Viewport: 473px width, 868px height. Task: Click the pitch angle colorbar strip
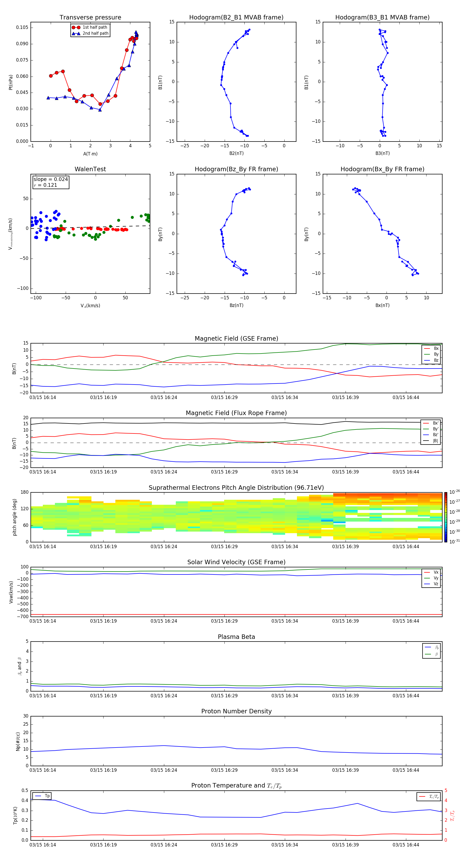446,517
